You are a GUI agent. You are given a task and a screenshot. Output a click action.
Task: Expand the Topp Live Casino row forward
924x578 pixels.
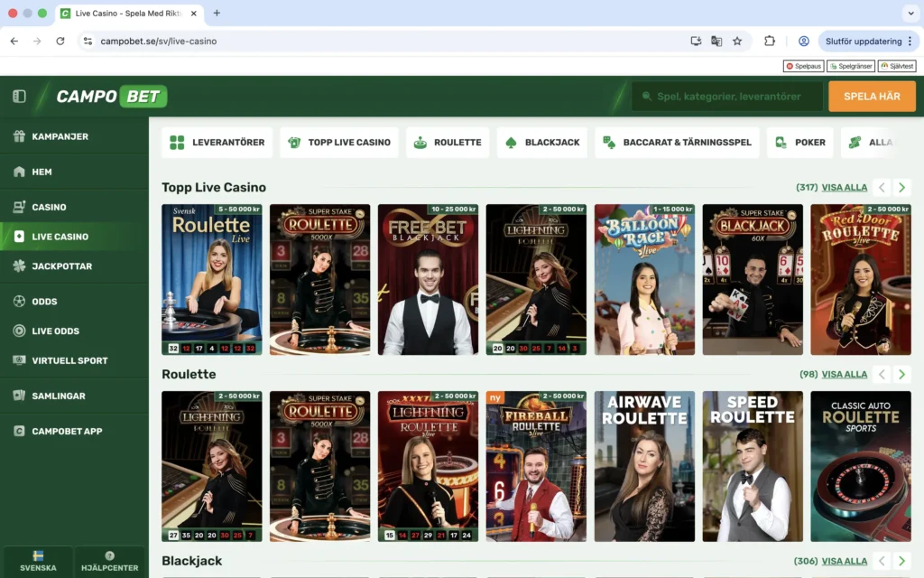click(900, 185)
